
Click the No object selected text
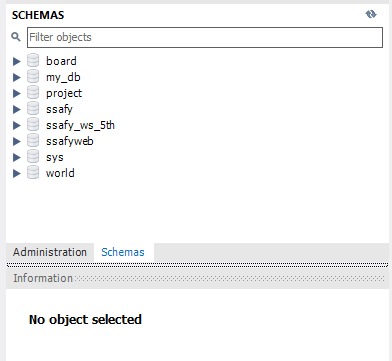point(85,319)
